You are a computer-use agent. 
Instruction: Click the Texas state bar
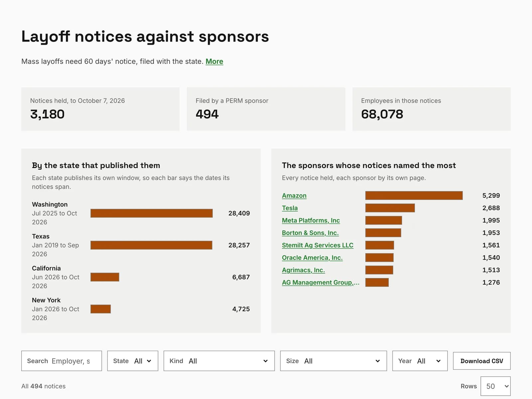(x=151, y=245)
